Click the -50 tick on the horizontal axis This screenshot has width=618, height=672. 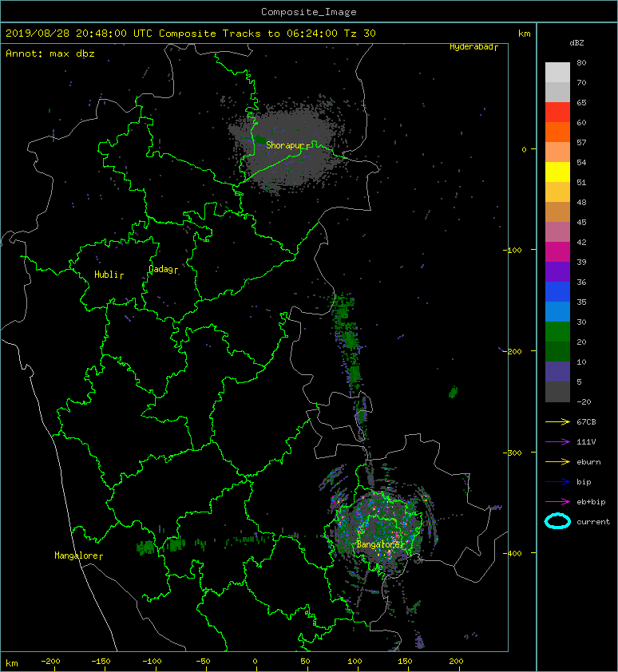203,662
